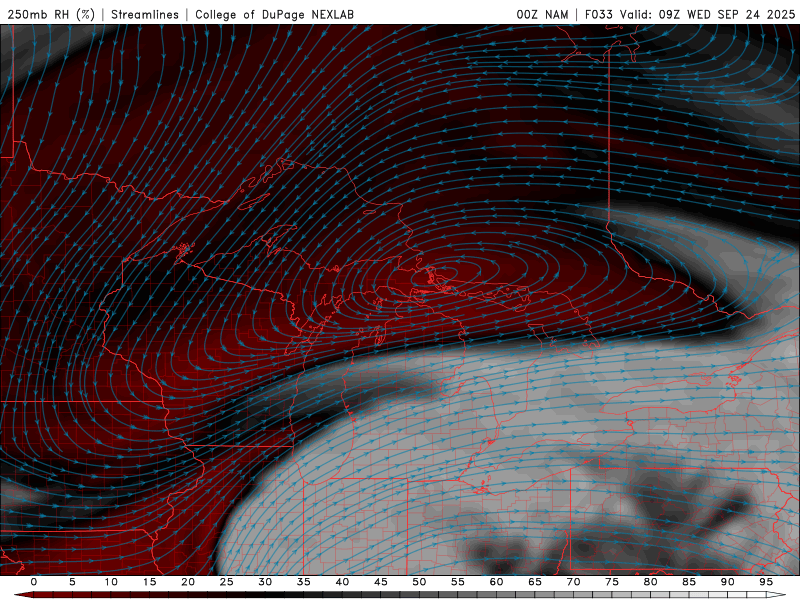Click the "Valid: 09Z WED SEP 24 2025" text
800x600 pixels.
pyautogui.click(x=707, y=14)
